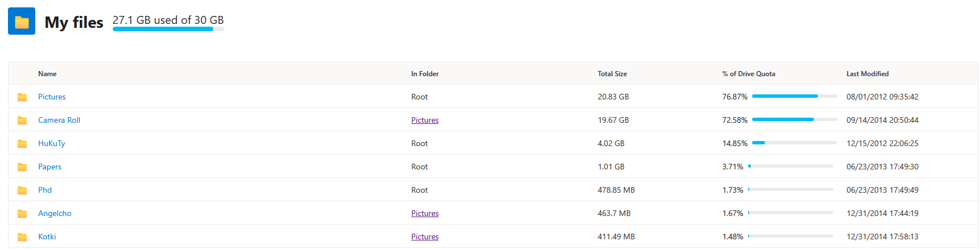Click the 3.71% percentage value
The image size is (980, 249).
[733, 167]
